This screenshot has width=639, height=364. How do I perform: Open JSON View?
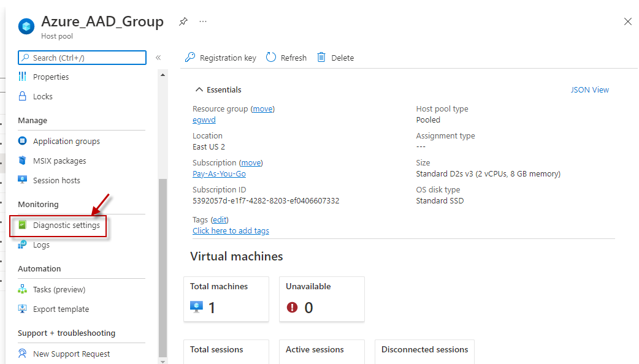(x=590, y=89)
